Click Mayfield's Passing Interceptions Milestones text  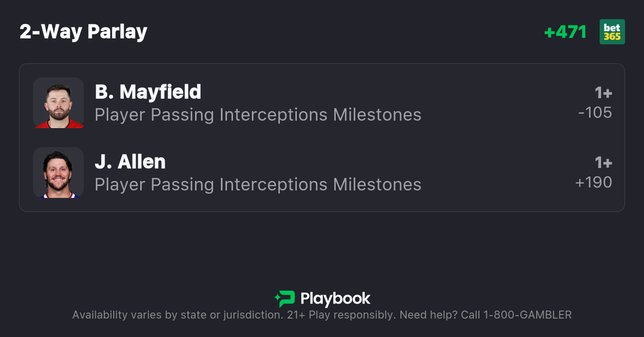click(258, 115)
